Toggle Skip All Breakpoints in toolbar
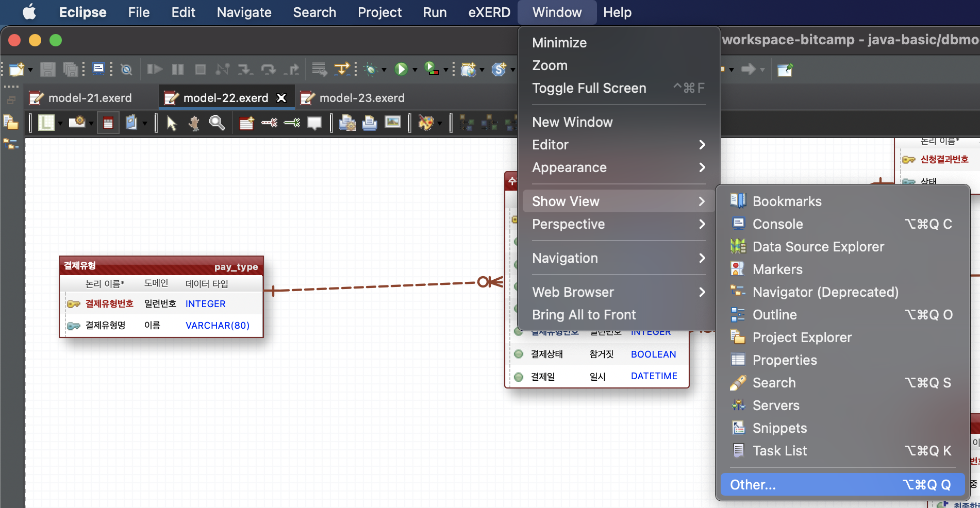Viewport: 980px width, 508px height. coord(126,69)
